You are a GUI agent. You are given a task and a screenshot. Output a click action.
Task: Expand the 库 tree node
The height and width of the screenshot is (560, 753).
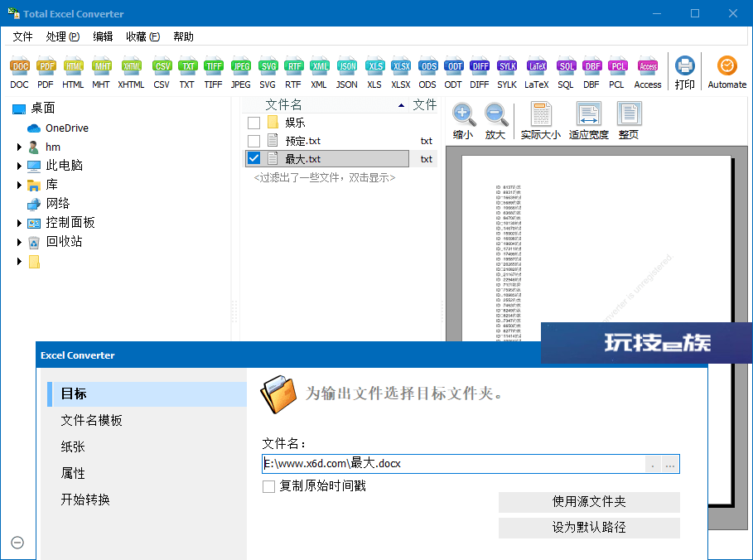pyautogui.click(x=19, y=185)
